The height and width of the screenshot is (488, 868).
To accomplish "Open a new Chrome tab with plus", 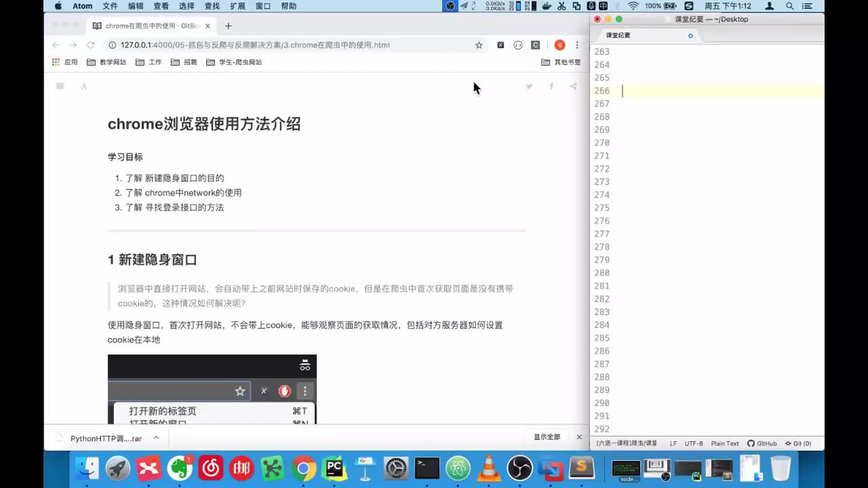I will [228, 26].
